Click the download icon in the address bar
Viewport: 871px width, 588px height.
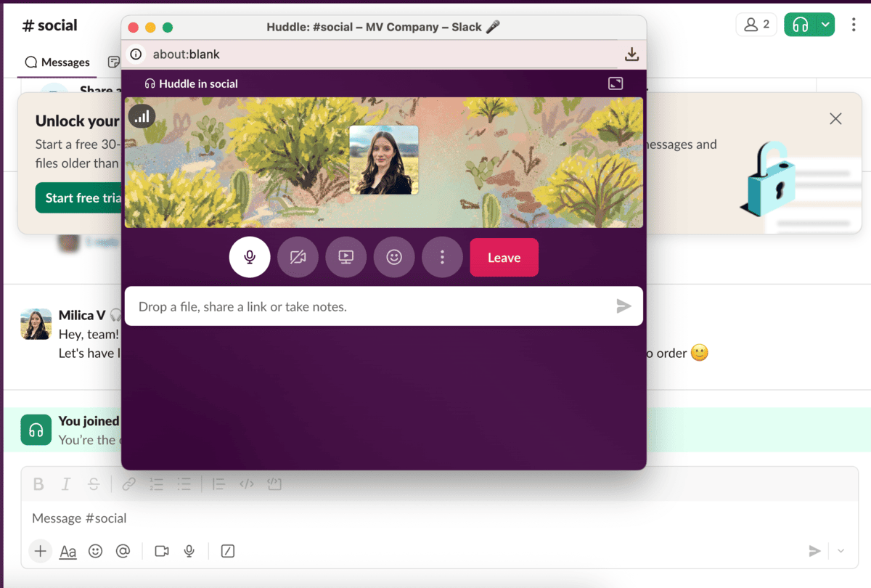point(631,54)
